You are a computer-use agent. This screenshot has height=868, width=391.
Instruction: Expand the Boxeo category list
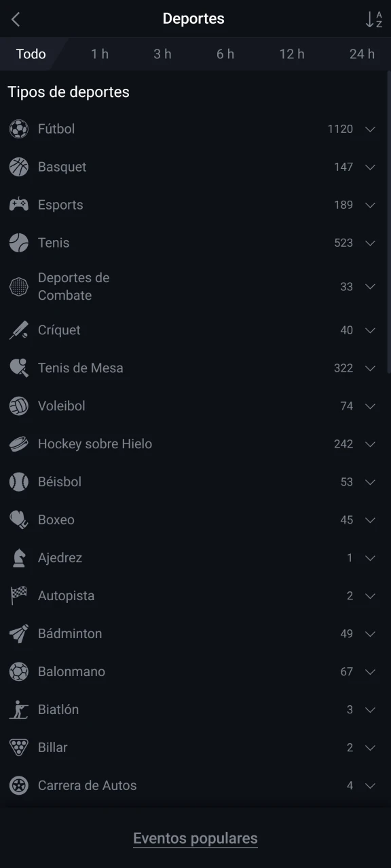click(370, 519)
